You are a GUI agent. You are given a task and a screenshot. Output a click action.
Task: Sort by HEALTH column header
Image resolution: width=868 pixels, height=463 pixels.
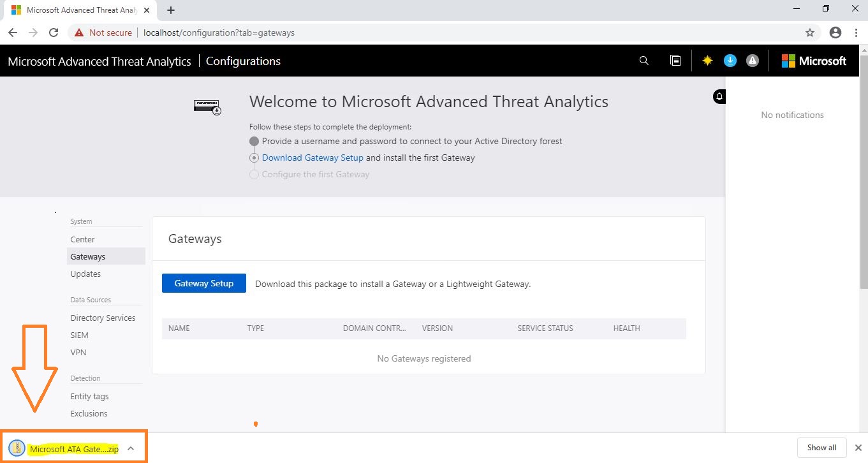click(x=626, y=328)
